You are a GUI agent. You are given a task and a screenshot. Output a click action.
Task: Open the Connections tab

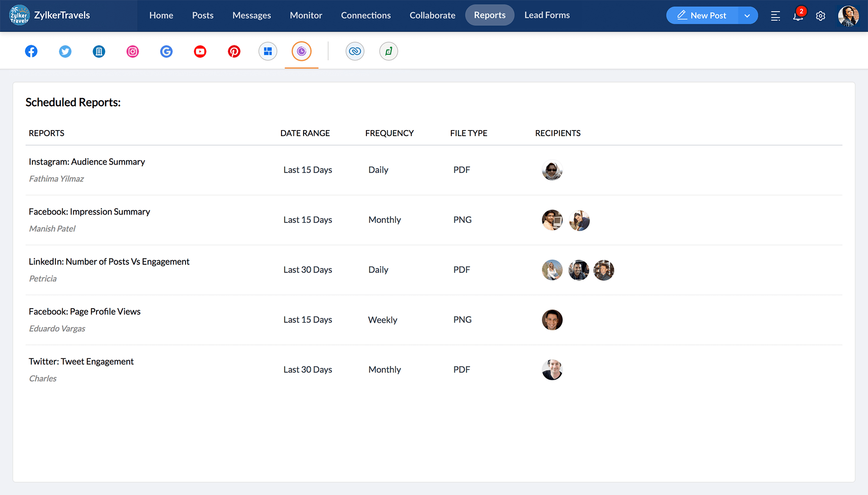click(366, 15)
